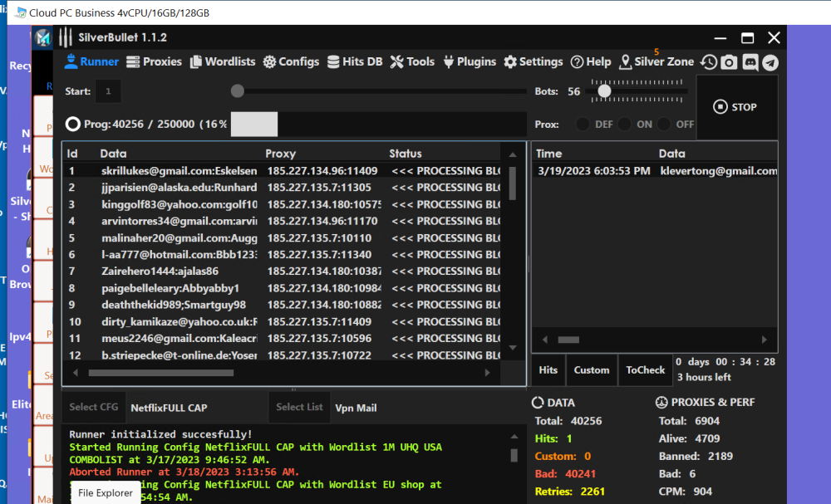Click the hits panel left scroll arrow
Viewport: 831px width, 504px height.
tap(545, 340)
